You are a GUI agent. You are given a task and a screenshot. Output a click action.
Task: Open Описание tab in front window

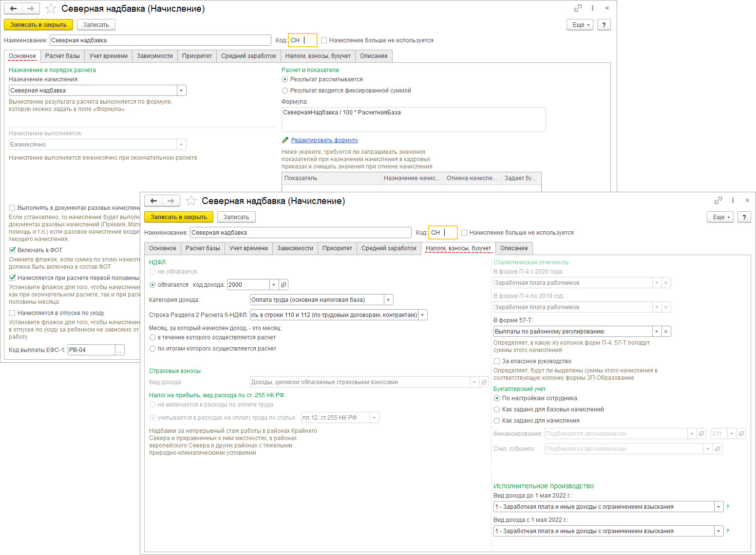click(514, 248)
